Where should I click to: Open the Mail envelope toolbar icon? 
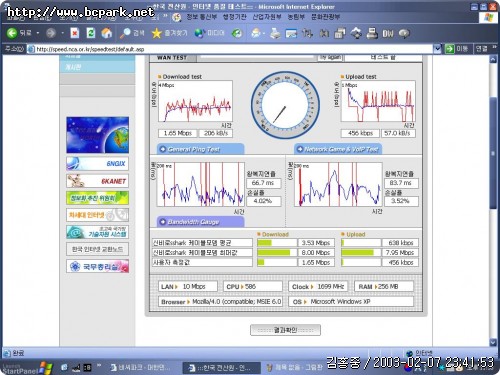click(256, 33)
